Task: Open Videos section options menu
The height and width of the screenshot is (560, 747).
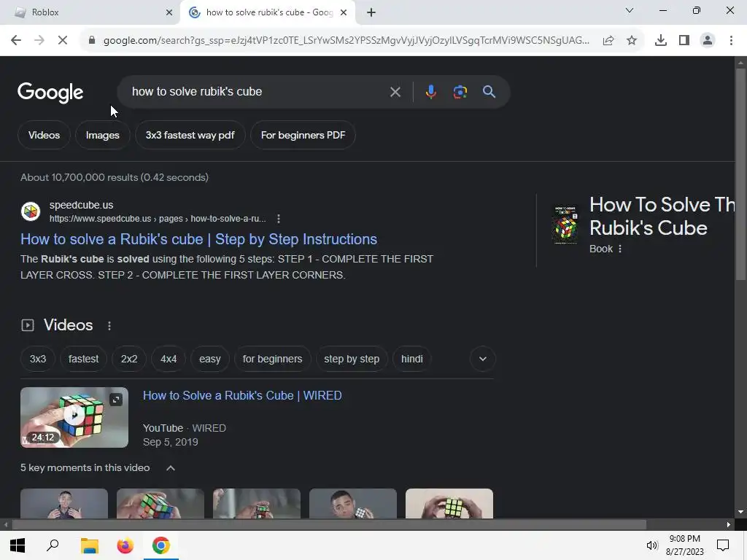Action: [x=109, y=326]
